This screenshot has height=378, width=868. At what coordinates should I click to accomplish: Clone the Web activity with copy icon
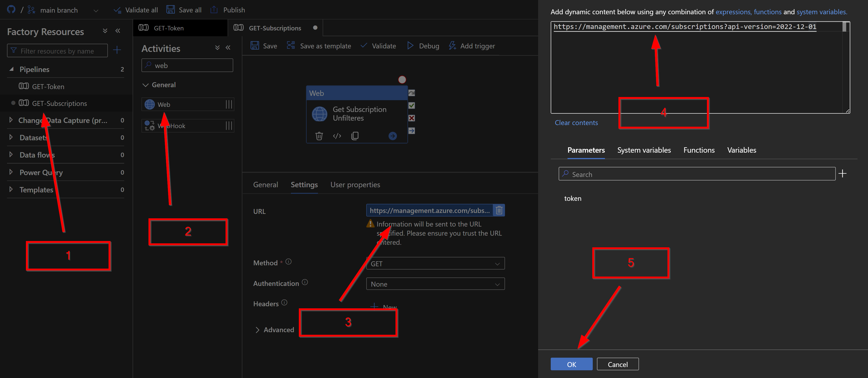pos(355,136)
